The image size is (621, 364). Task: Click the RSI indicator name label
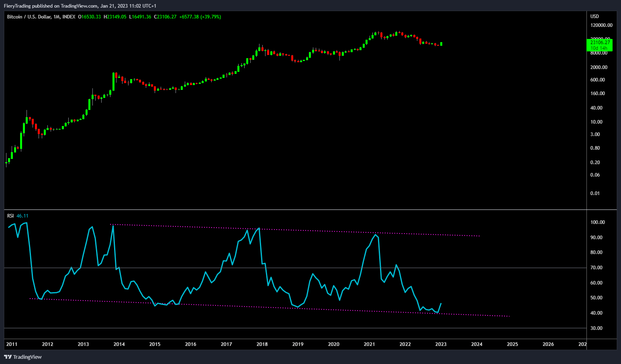tap(10, 216)
